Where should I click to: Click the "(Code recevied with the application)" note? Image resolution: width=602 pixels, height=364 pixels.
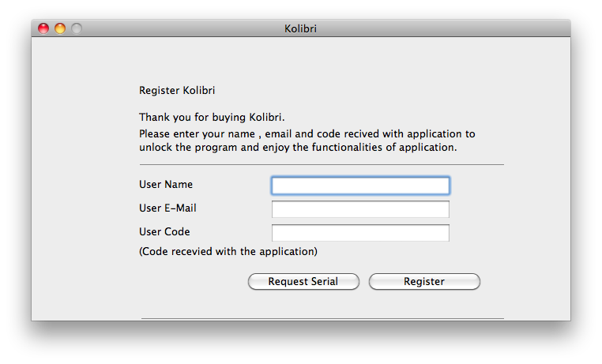pos(228,252)
